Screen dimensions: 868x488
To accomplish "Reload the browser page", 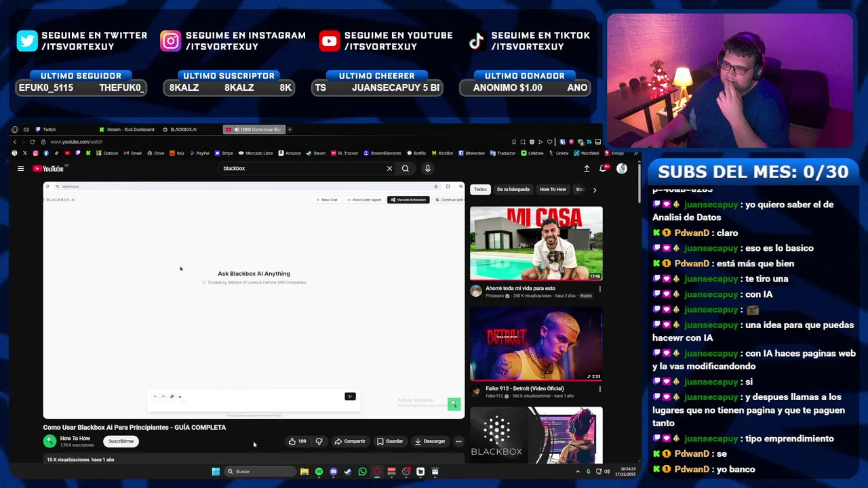I will [32, 142].
